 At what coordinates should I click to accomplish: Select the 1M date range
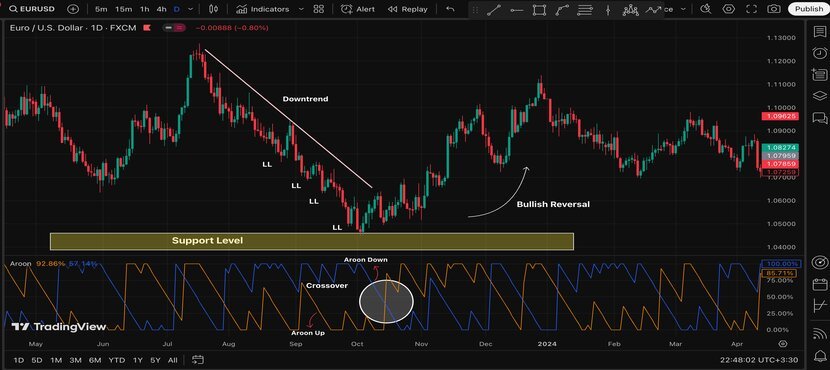(56, 360)
